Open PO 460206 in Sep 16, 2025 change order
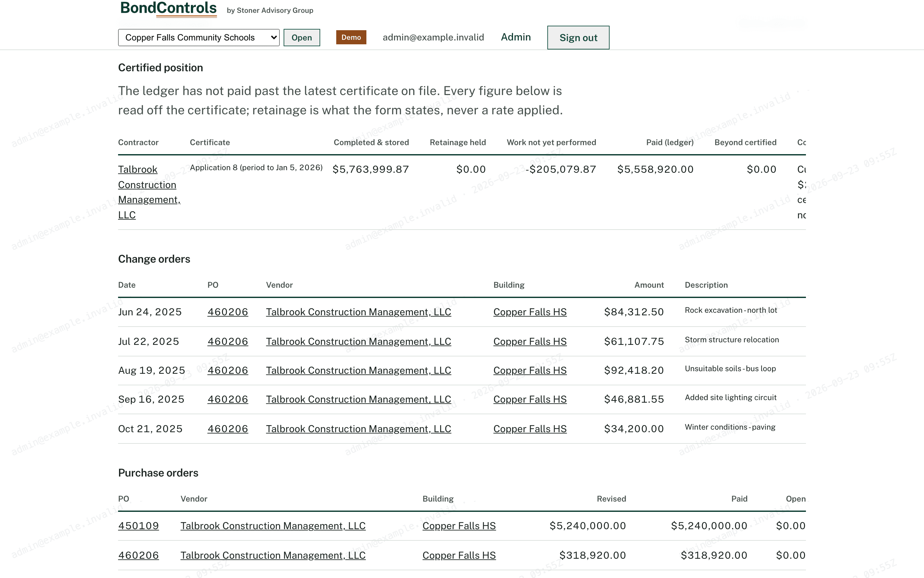 tap(227, 399)
